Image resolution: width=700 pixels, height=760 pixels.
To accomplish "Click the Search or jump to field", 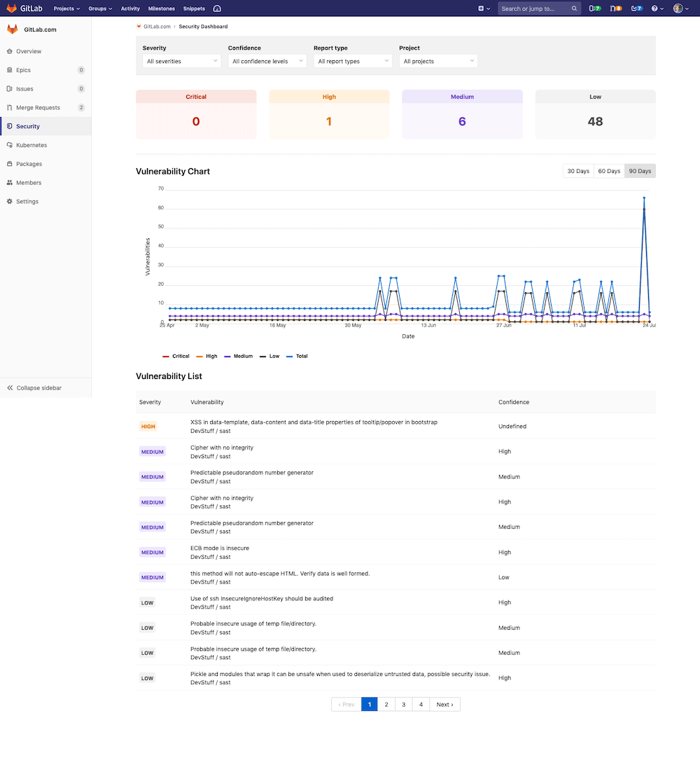I will [536, 8].
